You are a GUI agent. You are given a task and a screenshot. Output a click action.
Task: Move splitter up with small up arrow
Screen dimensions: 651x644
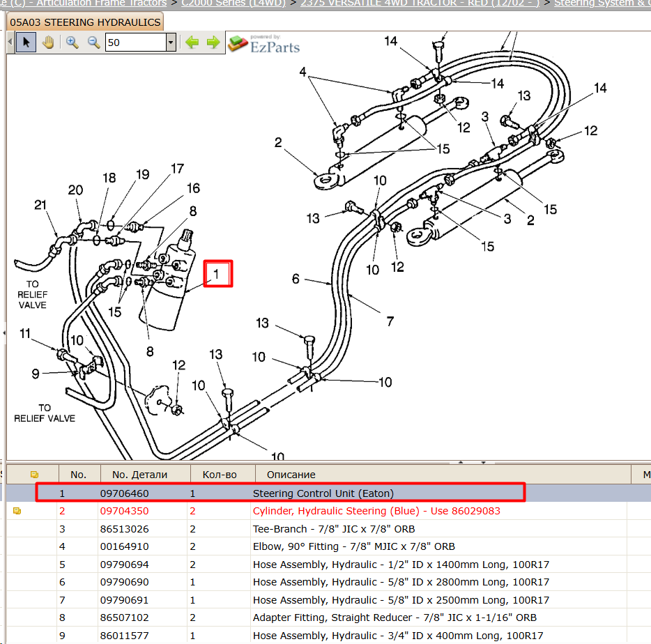pyautogui.click(x=461, y=462)
